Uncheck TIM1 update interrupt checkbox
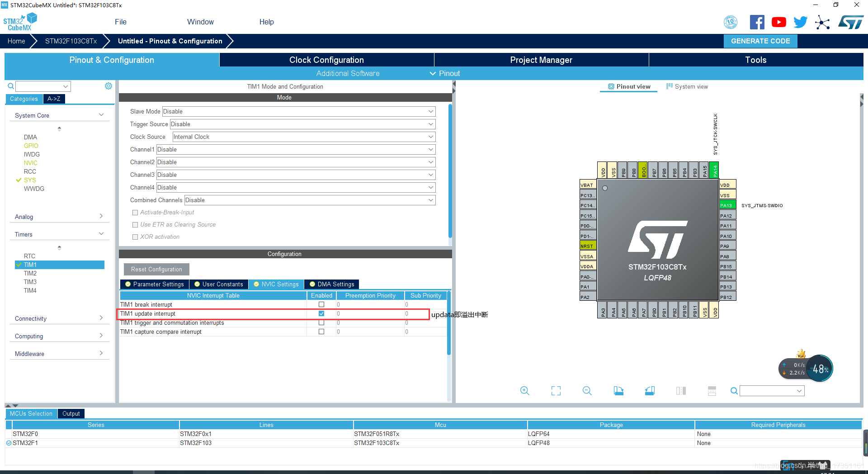This screenshot has height=474, width=868. (x=321, y=313)
